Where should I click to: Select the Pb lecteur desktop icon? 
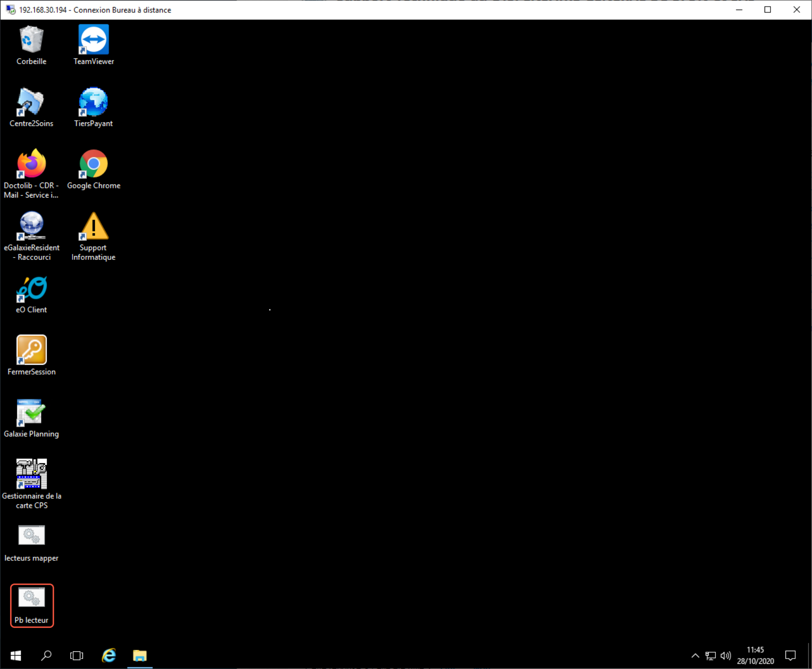[31, 598]
